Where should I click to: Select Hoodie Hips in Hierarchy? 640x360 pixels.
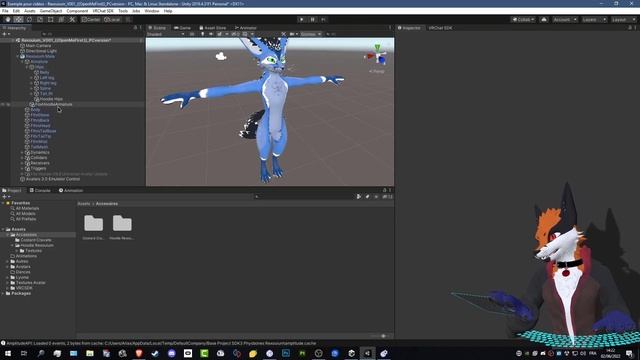51,99
